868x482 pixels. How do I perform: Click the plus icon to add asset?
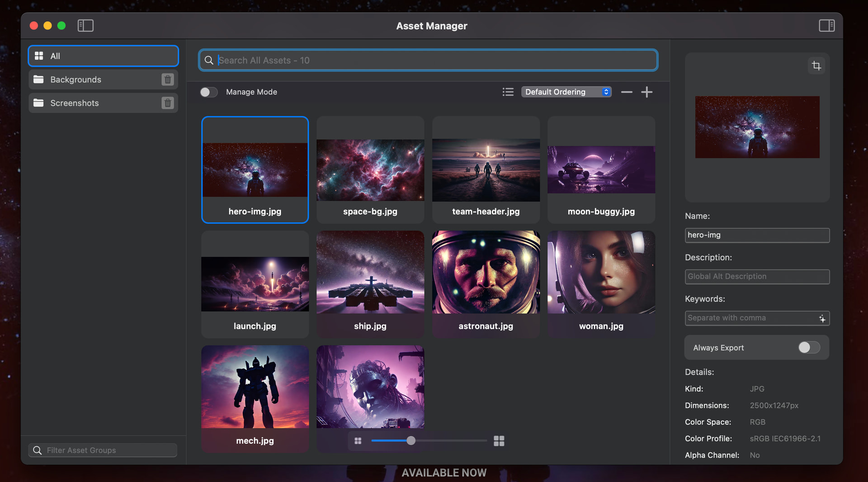(646, 92)
